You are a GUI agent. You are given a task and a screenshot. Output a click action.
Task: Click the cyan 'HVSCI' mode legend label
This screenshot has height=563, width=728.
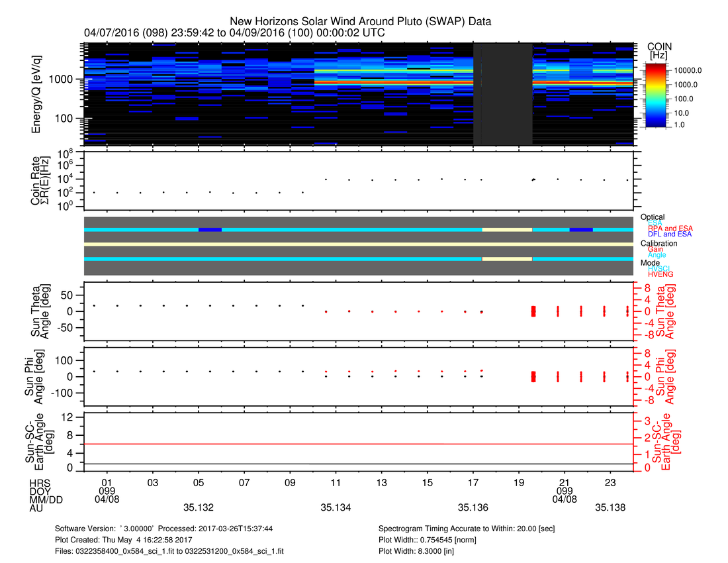(x=661, y=268)
